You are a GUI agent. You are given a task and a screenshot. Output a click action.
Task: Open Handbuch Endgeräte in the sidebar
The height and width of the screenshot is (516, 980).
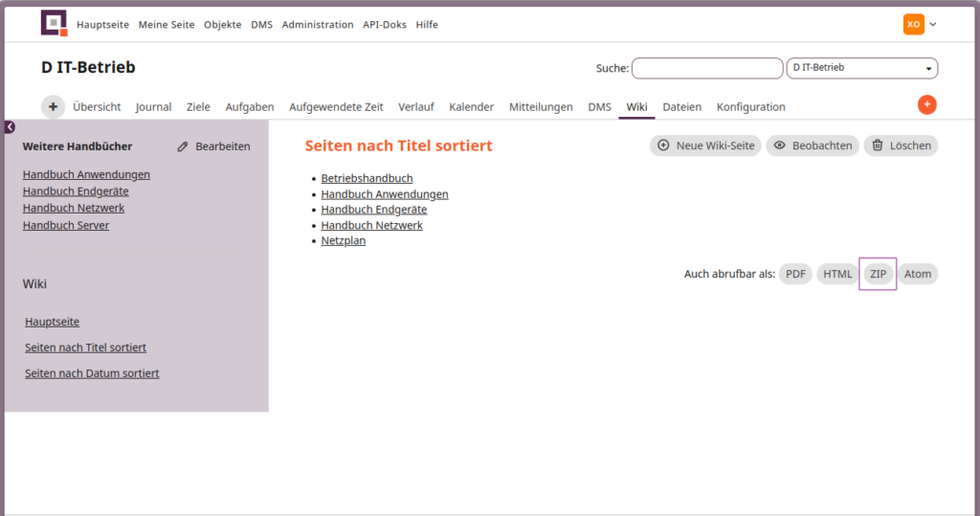(x=76, y=191)
